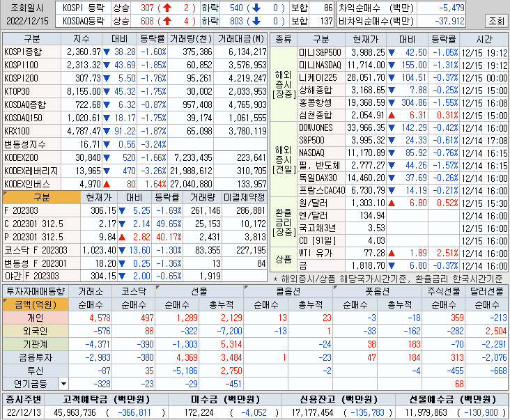Click the blue down triangle in DOWJONES row
The width and height of the screenshot is (510, 420).
tap(392, 127)
